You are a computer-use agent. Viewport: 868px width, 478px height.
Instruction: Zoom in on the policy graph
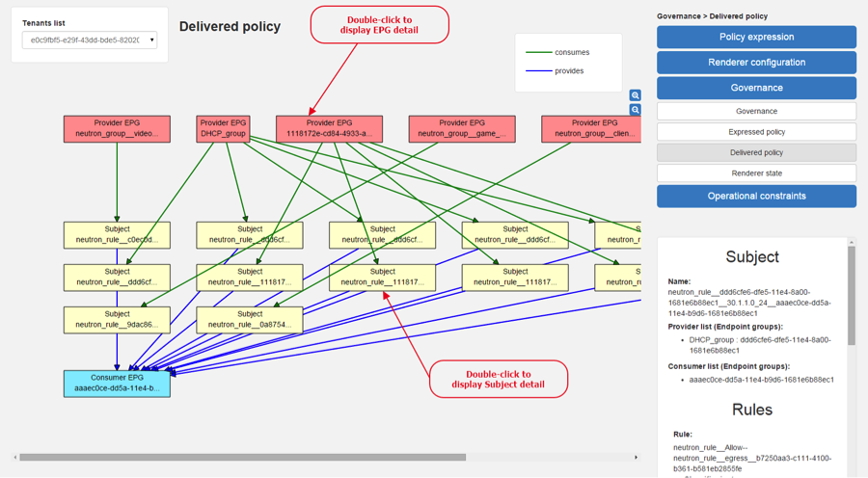click(x=635, y=95)
